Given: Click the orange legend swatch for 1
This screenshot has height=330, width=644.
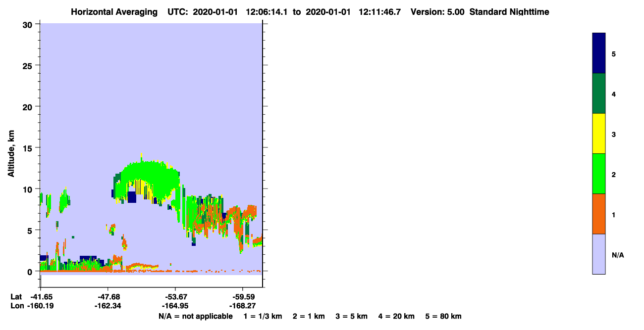Looking at the screenshot, I should [x=599, y=214].
